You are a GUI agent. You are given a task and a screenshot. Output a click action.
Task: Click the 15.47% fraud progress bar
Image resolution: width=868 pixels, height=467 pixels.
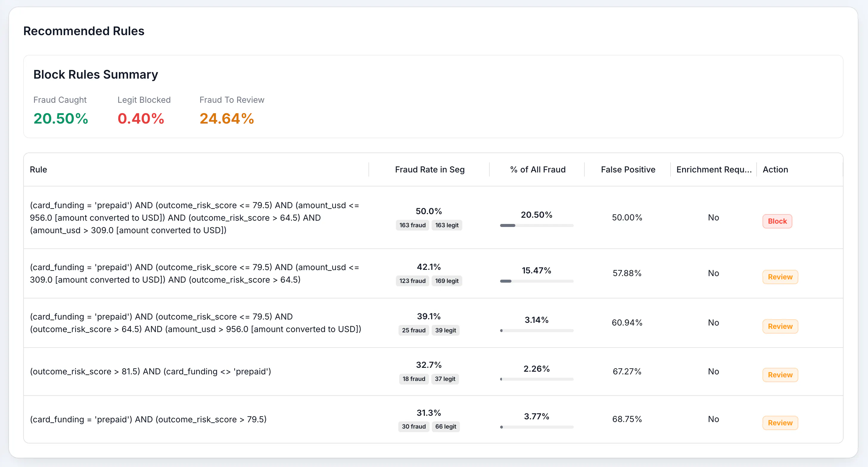pos(536,281)
